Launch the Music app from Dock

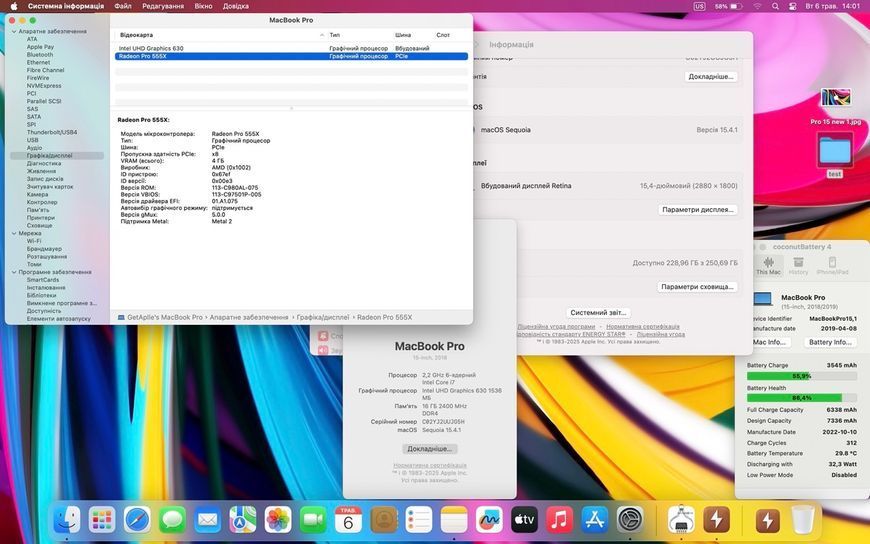point(559,520)
